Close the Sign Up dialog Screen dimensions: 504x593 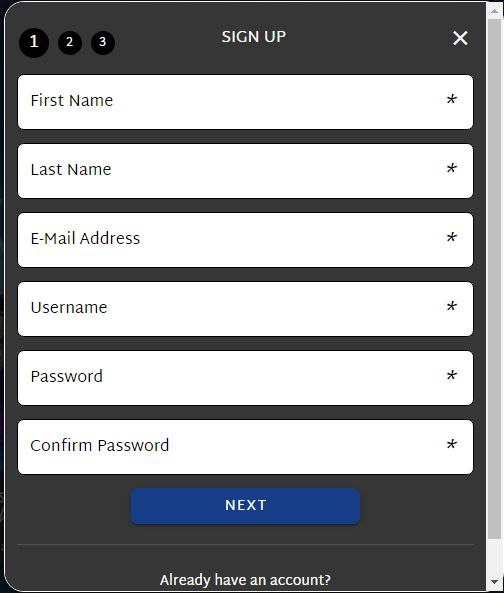460,38
